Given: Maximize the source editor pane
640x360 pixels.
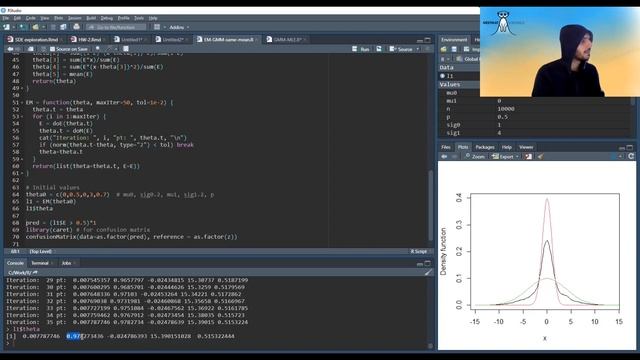Looking at the screenshot, I should (x=427, y=40).
